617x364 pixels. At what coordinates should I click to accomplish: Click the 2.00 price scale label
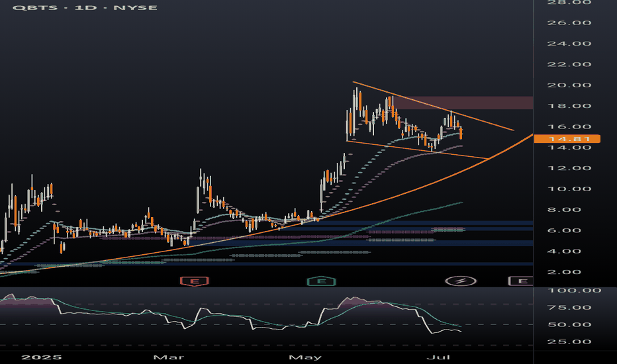click(x=564, y=272)
